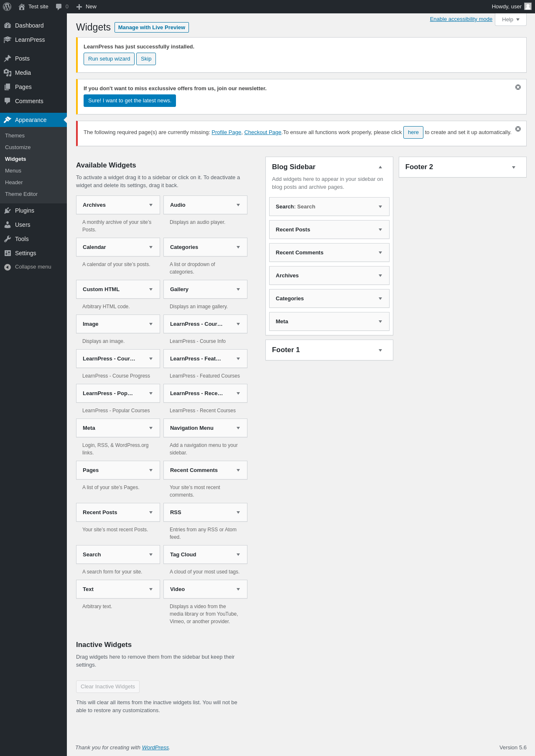535x756 pixels.
Task: Select the Calendar available widget
Action: (118, 247)
